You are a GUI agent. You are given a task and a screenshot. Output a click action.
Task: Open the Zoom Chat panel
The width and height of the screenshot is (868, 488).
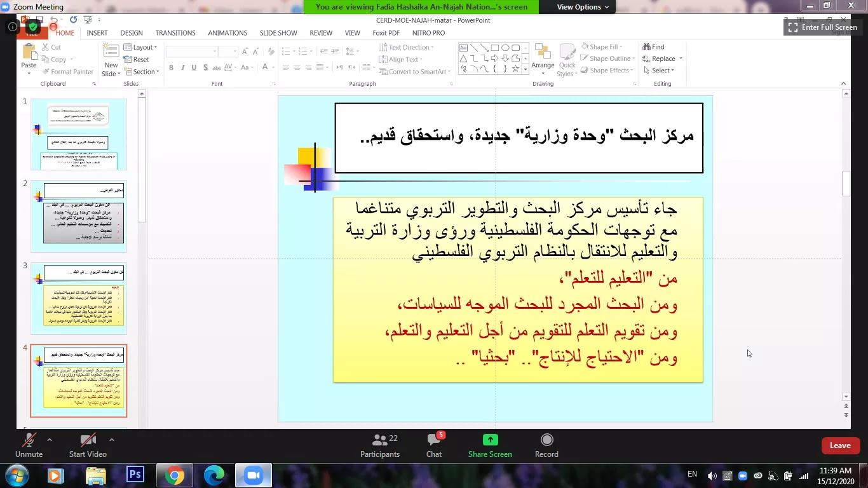(x=434, y=445)
